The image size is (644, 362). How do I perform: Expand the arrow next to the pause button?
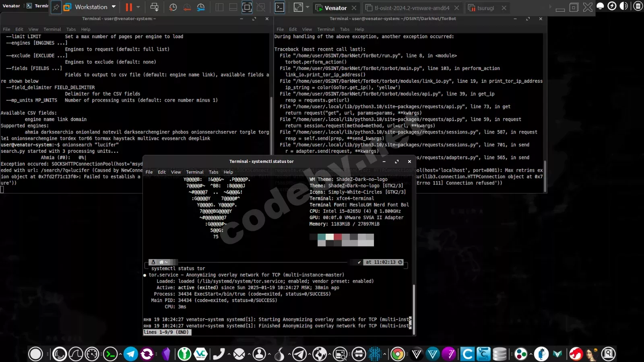(x=138, y=8)
